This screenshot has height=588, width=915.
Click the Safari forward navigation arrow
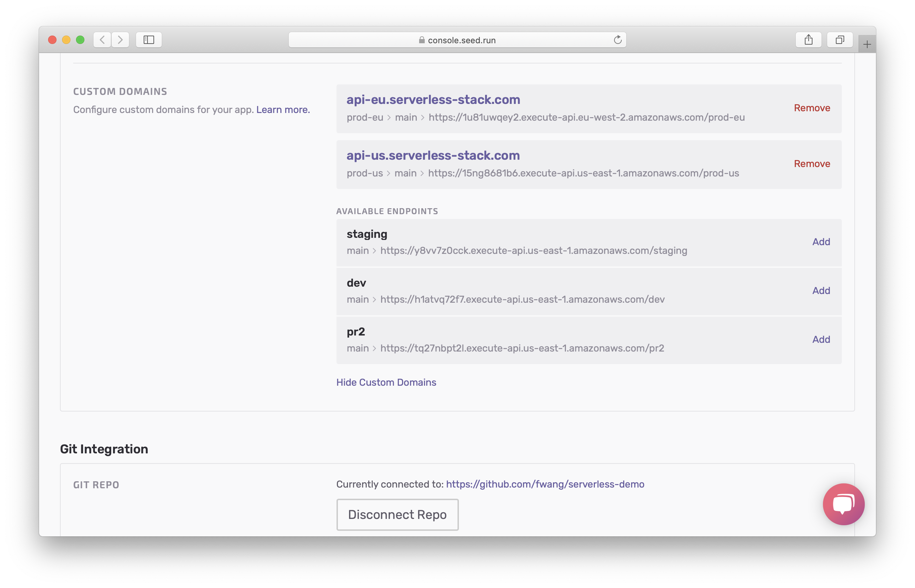120,40
